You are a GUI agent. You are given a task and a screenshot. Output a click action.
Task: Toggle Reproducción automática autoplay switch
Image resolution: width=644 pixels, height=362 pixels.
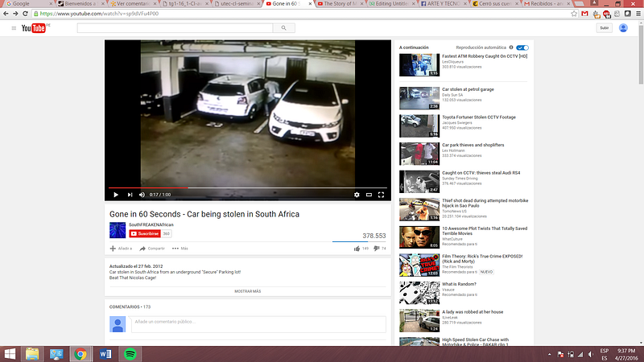point(522,47)
